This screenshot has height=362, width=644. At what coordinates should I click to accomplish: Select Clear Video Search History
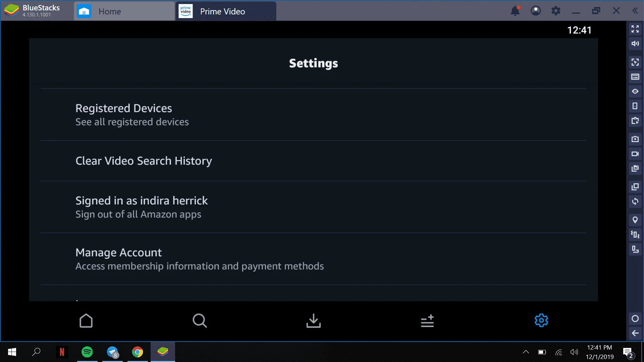pyautogui.click(x=313, y=161)
